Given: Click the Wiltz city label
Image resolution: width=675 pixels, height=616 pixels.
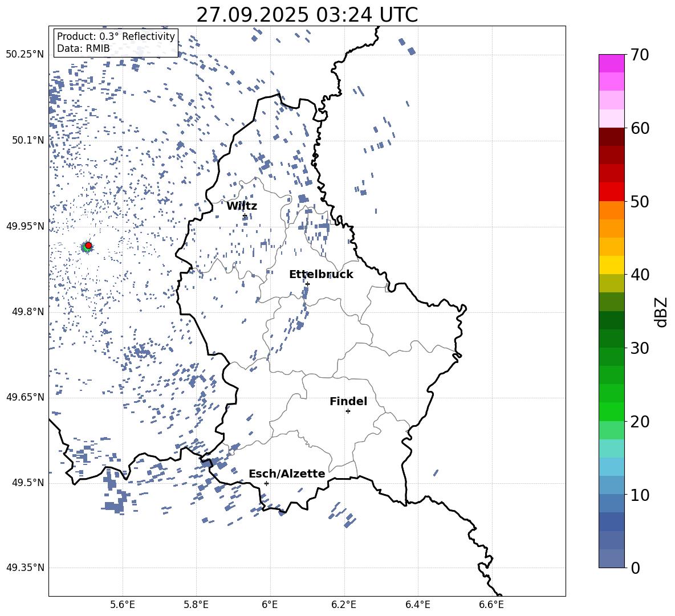Looking at the screenshot, I should click(242, 206).
